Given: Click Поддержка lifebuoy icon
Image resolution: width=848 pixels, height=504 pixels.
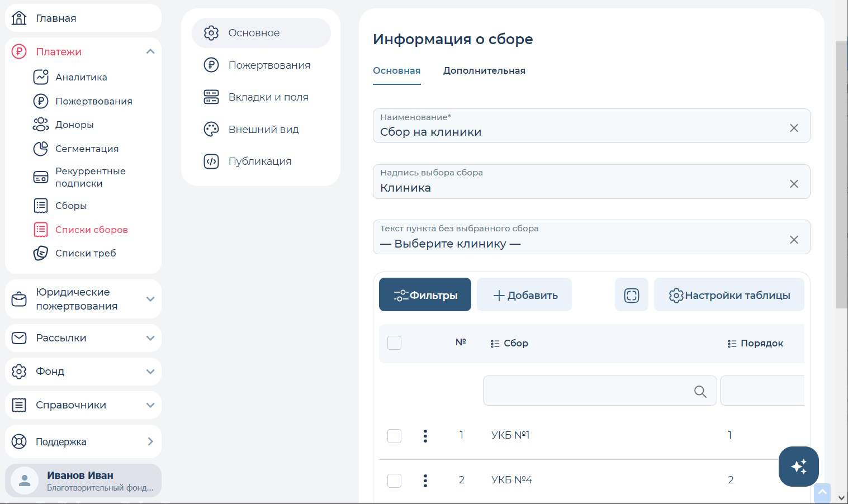Looking at the screenshot, I should click(19, 441).
